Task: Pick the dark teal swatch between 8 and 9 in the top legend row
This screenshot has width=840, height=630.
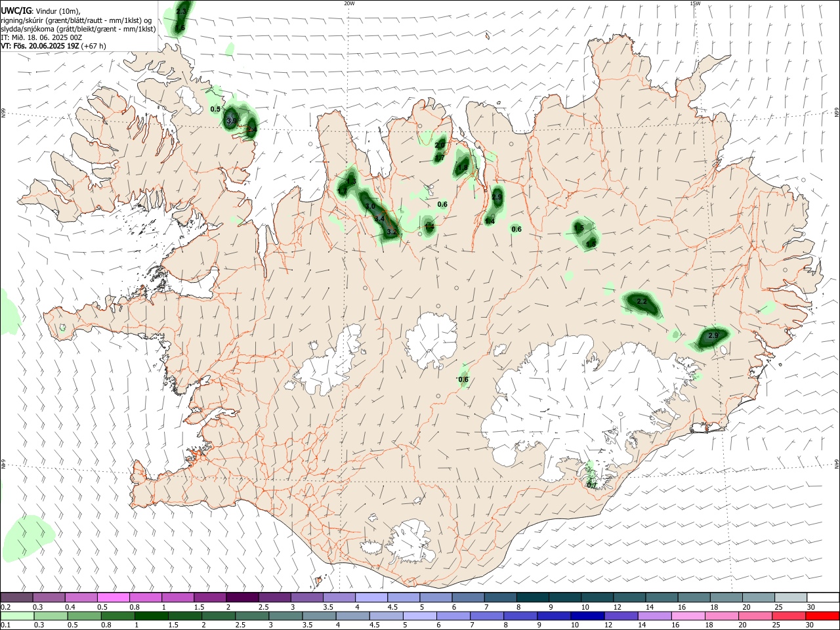Action: point(532,597)
